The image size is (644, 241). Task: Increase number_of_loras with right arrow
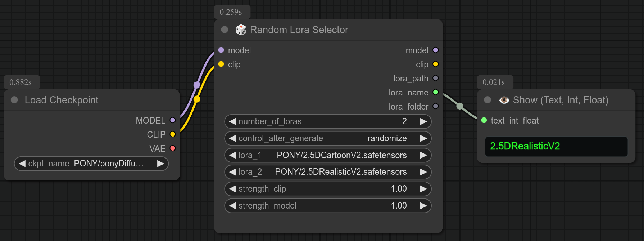point(423,121)
